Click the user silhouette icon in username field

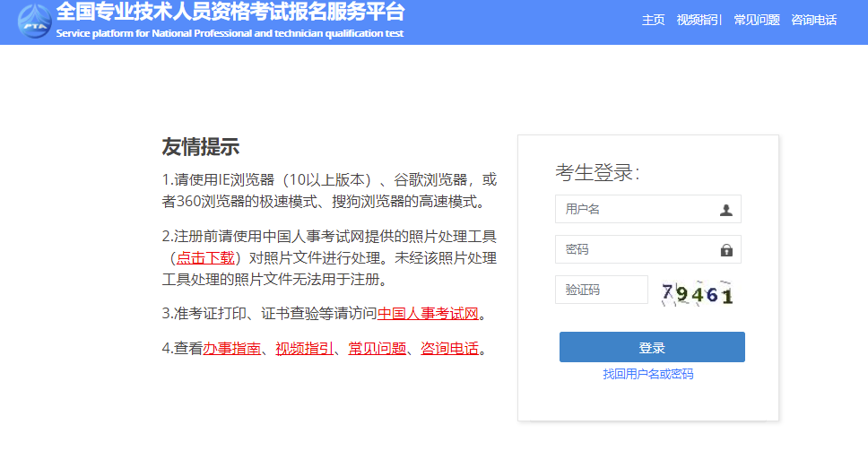726,210
